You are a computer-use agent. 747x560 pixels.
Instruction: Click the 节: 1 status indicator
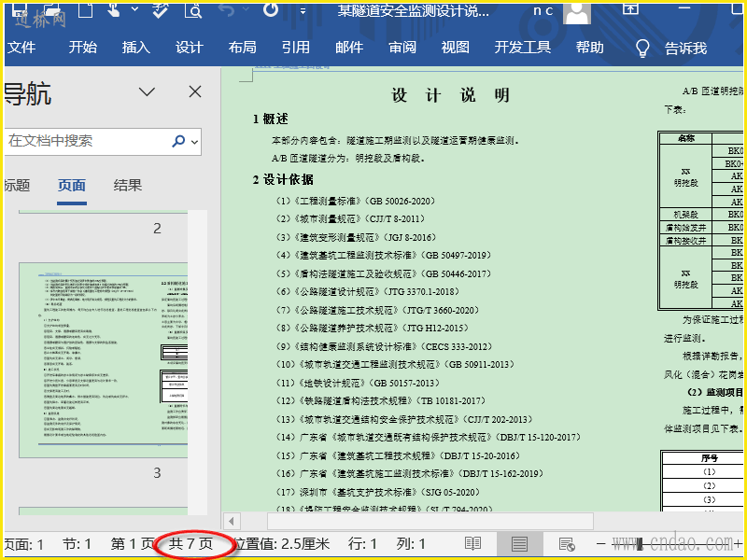[77, 544]
